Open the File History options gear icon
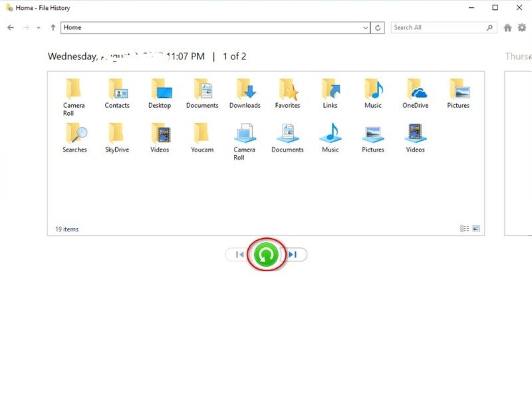The width and height of the screenshot is (532, 399). coord(523,28)
